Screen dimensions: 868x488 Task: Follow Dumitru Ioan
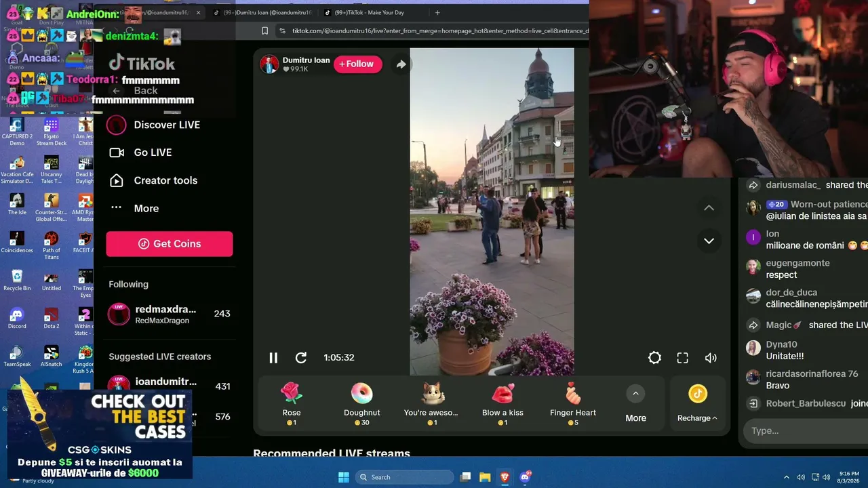point(357,64)
